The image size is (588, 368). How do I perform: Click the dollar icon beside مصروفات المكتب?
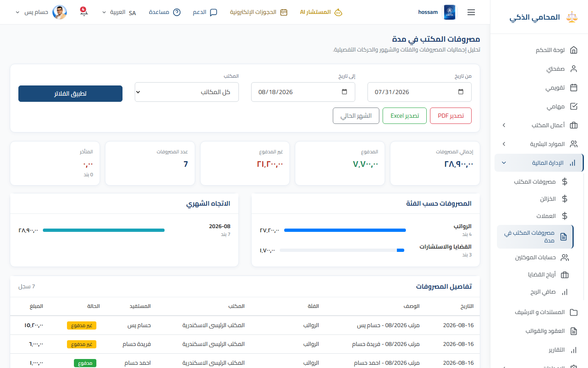pyautogui.click(x=565, y=182)
